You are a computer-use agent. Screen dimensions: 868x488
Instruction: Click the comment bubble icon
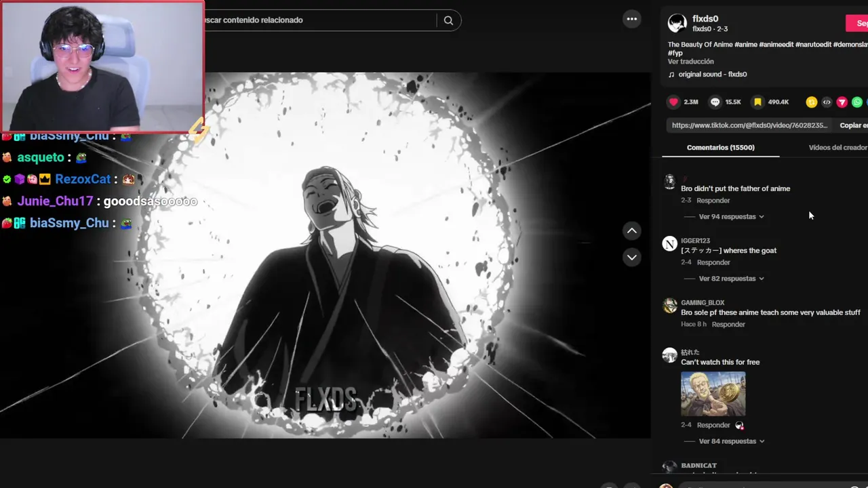tap(715, 102)
